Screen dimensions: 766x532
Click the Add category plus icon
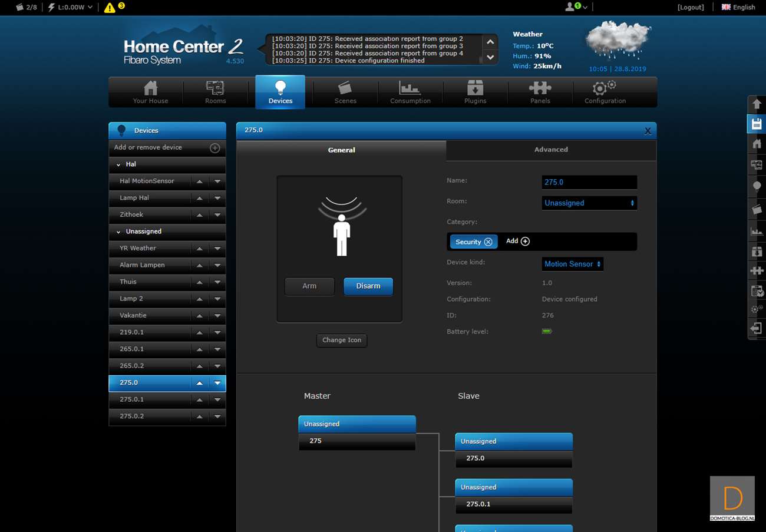click(525, 242)
